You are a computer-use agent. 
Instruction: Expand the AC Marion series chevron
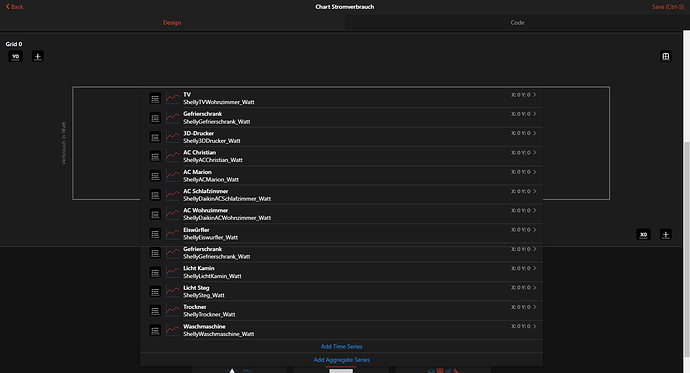click(x=535, y=172)
